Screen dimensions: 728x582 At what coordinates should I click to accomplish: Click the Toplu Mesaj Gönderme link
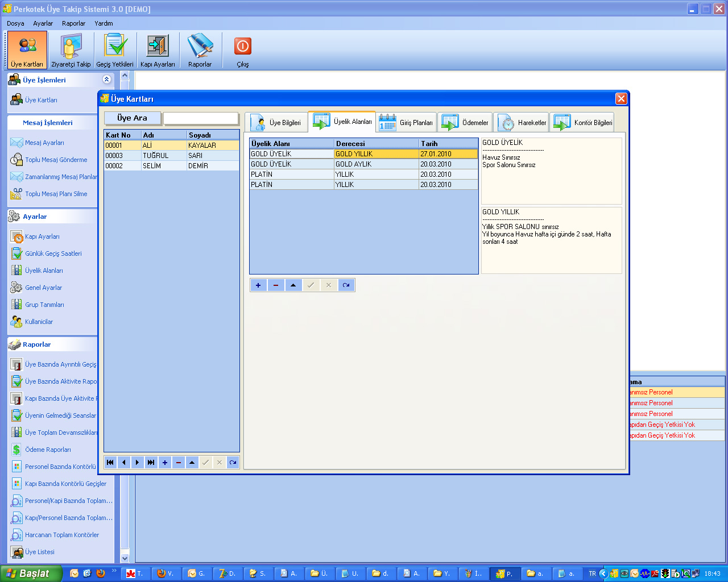pos(56,160)
